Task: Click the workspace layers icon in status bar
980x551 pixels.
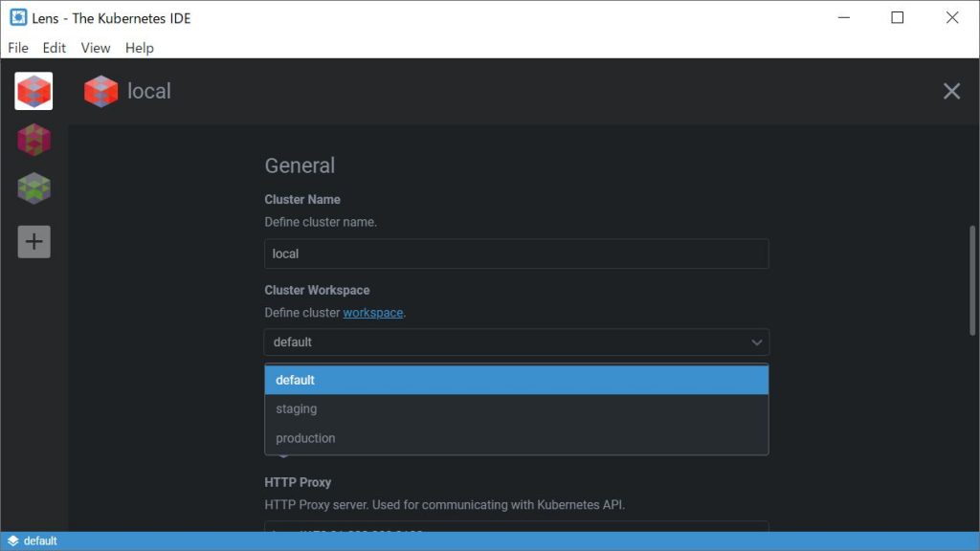Action: pos(12,541)
